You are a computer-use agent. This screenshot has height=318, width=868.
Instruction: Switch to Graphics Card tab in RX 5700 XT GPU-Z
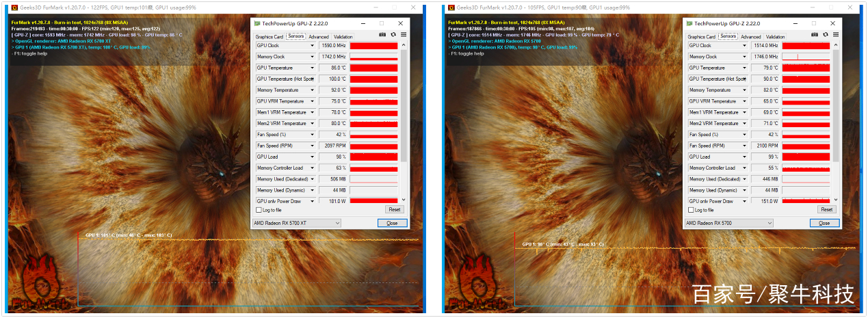point(269,37)
